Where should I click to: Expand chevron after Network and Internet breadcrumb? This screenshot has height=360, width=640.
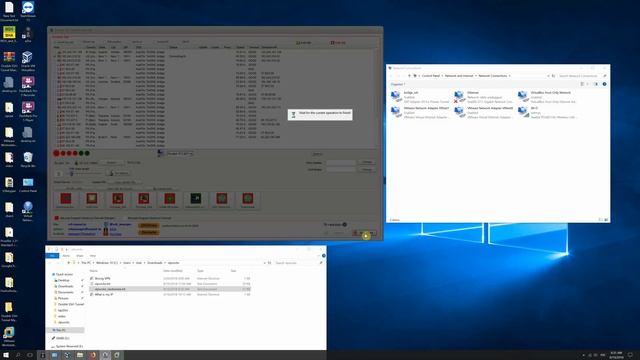pos(476,76)
